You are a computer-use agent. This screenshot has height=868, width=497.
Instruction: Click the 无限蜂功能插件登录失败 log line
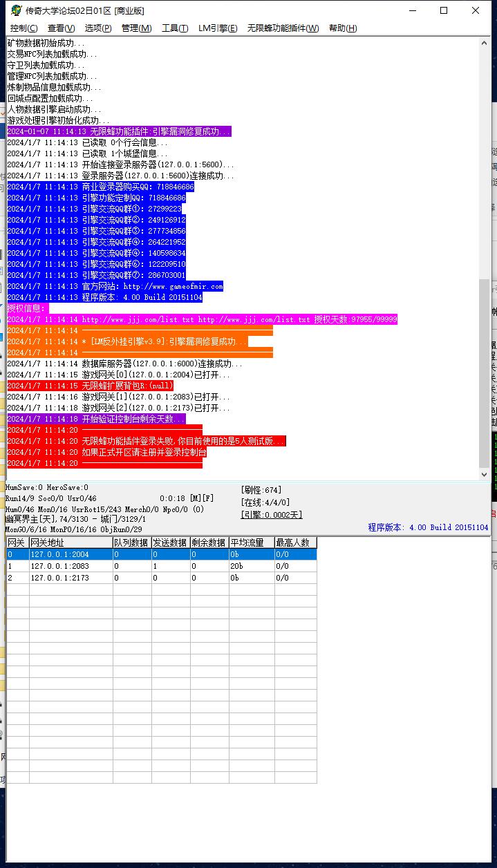coord(147,441)
